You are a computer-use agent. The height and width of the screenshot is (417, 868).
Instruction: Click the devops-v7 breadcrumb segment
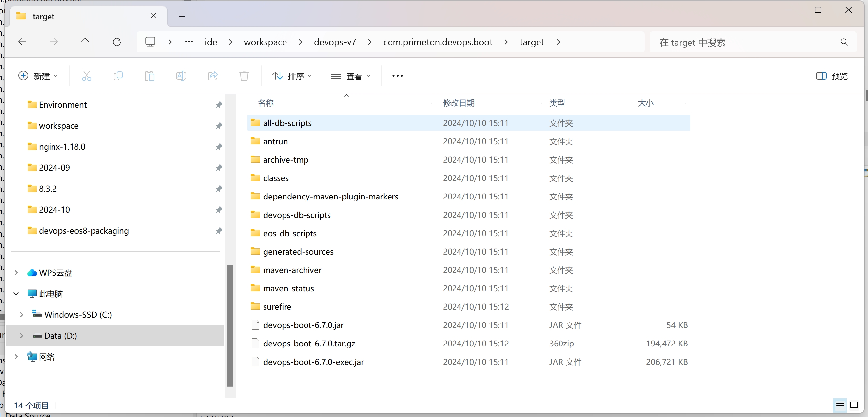335,42
